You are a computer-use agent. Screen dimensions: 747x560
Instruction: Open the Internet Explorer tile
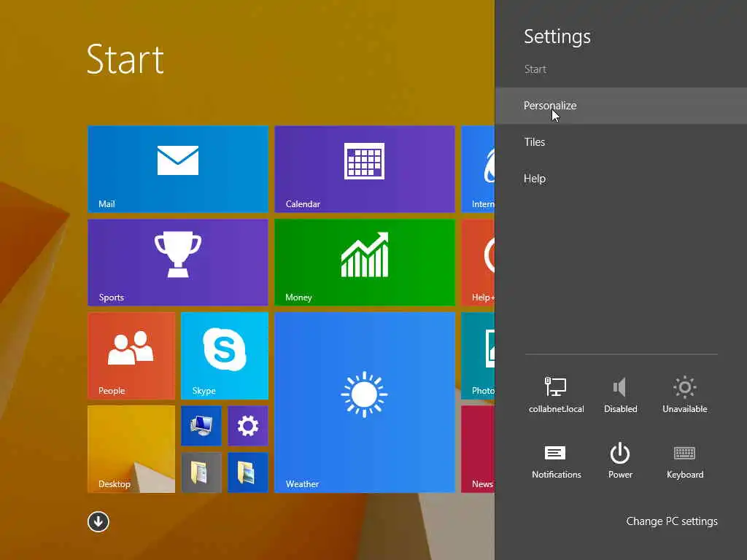[479, 168]
